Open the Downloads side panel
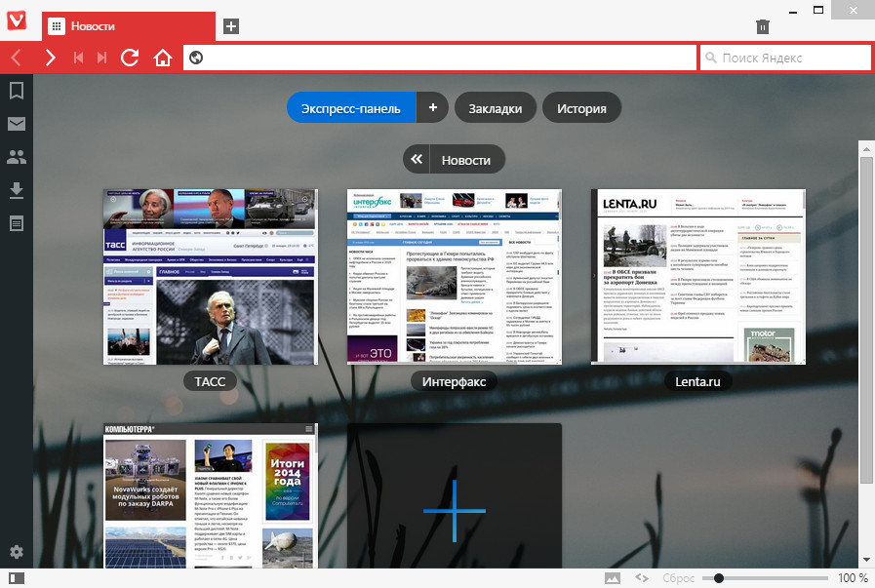Viewport: 875px width, 588px height. tap(17, 190)
